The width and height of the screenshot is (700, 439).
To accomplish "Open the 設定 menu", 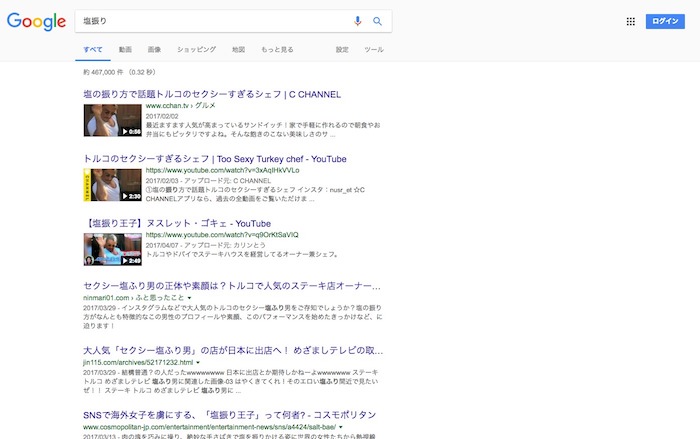I will tap(342, 49).
